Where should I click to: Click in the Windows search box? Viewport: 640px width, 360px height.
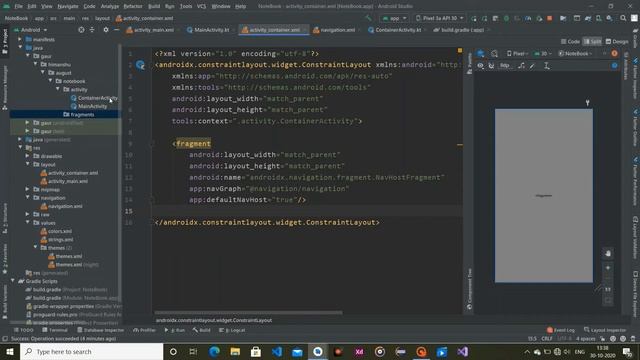[x=91, y=351]
